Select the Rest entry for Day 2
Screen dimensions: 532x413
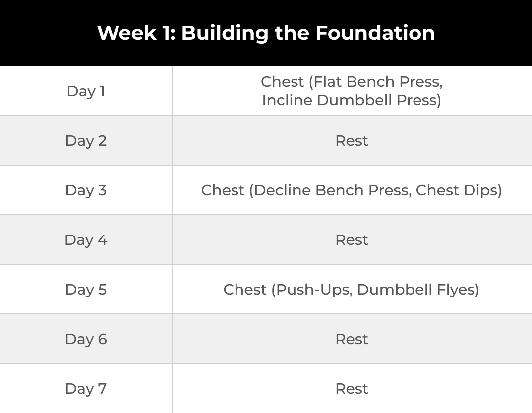click(x=352, y=141)
